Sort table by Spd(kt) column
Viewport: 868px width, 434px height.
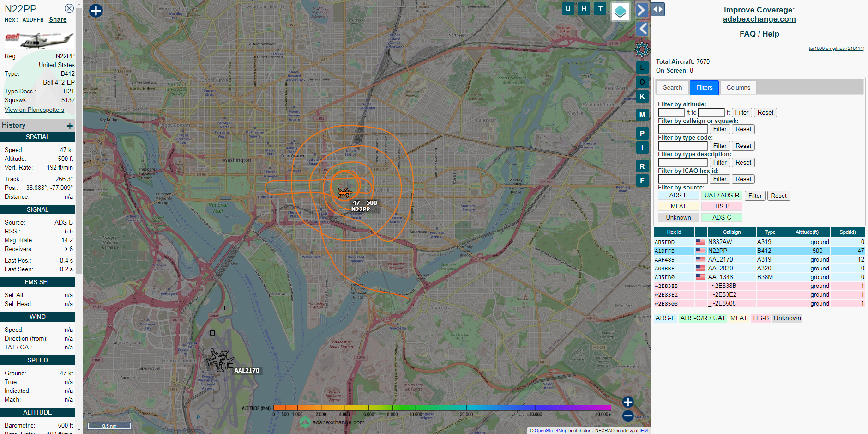click(x=847, y=232)
